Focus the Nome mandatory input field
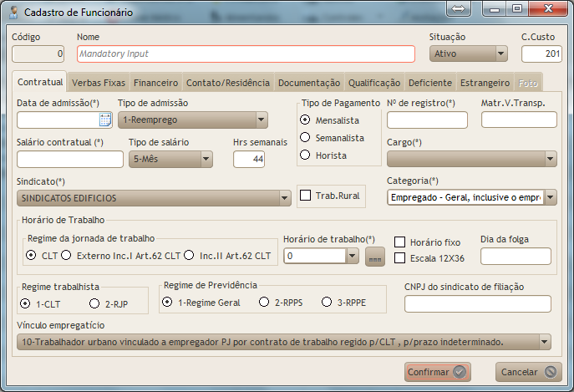This screenshot has height=392, width=574. tap(246, 53)
